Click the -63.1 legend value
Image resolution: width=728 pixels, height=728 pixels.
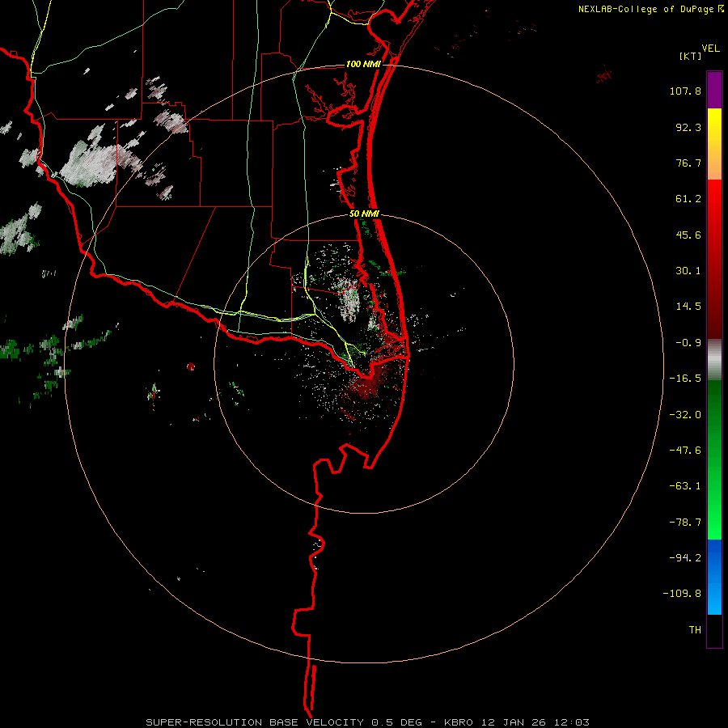click(685, 486)
